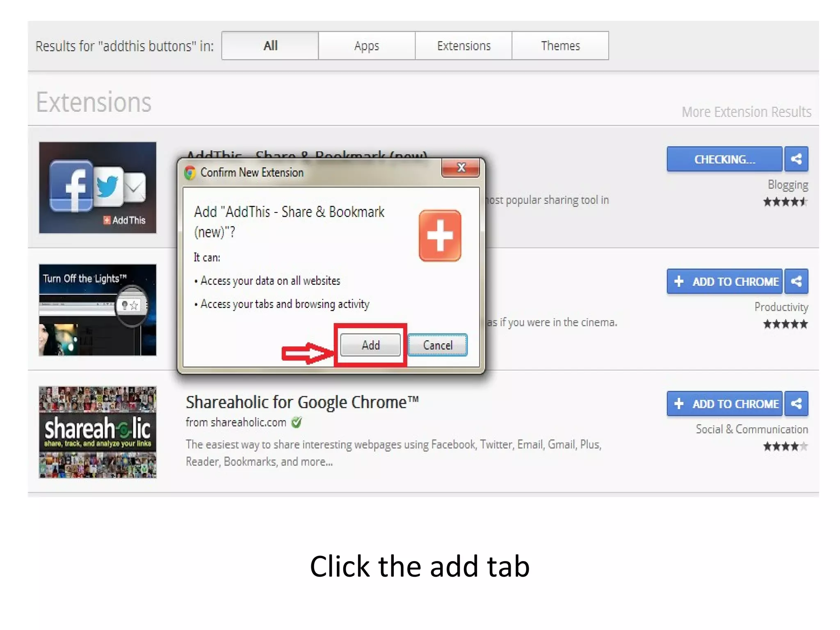Click the share icon for Shareaholic
This screenshot has width=840, height=630.
[796, 404]
